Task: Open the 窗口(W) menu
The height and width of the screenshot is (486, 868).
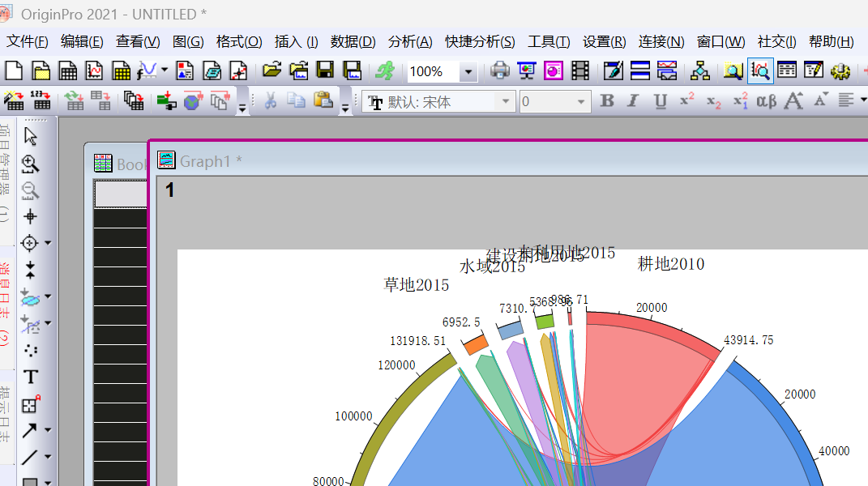Action: (720, 41)
